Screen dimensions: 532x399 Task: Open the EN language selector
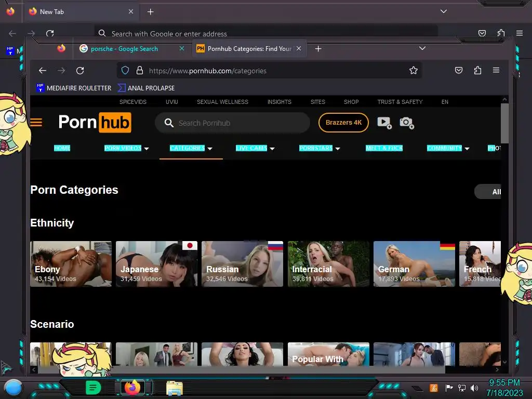(x=445, y=102)
